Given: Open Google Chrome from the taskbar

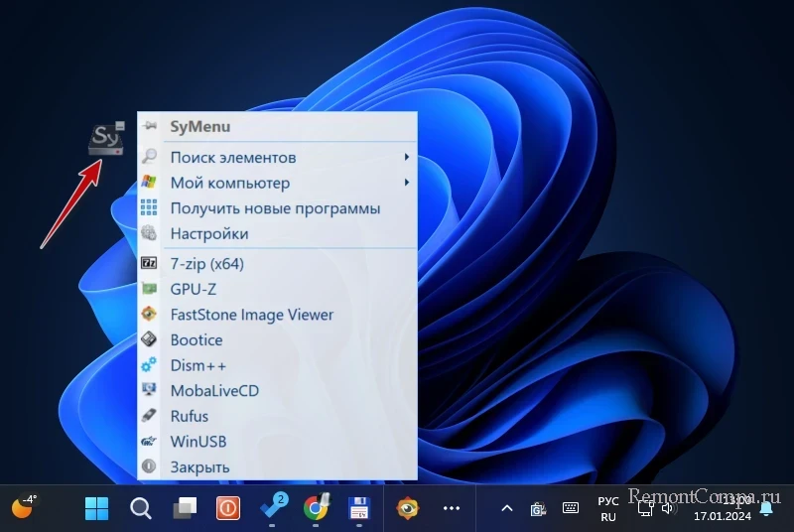Looking at the screenshot, I should point(316,508).
